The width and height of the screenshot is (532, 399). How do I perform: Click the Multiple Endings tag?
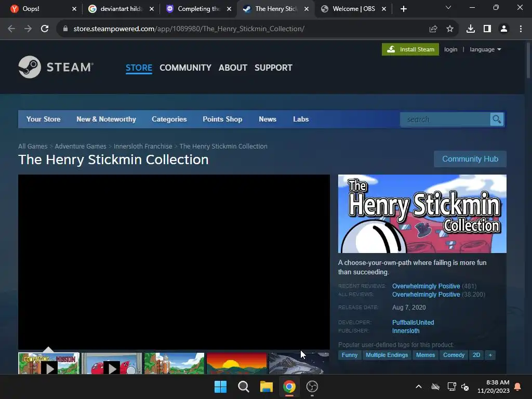tap(387, 355)
